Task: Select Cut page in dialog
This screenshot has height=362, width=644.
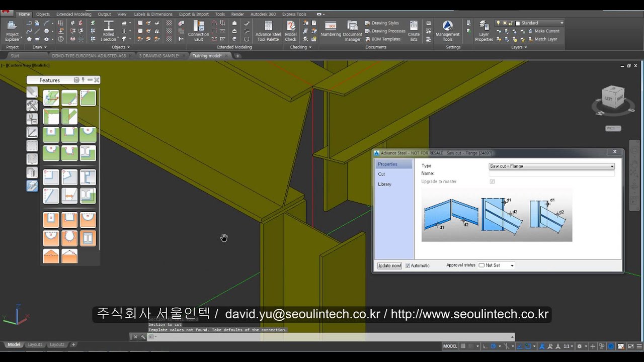Action: pyautogui.click(x=381, y=174)
